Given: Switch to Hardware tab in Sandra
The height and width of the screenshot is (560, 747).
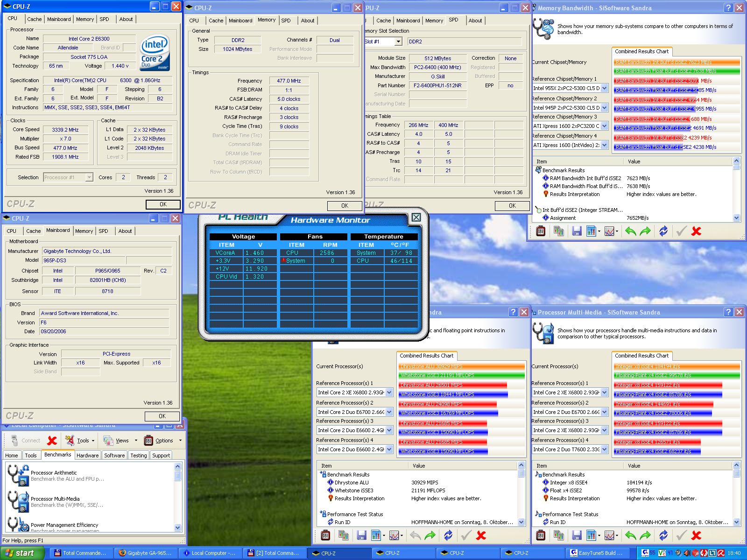Looking at the screenshot, I should pos(87,455).
